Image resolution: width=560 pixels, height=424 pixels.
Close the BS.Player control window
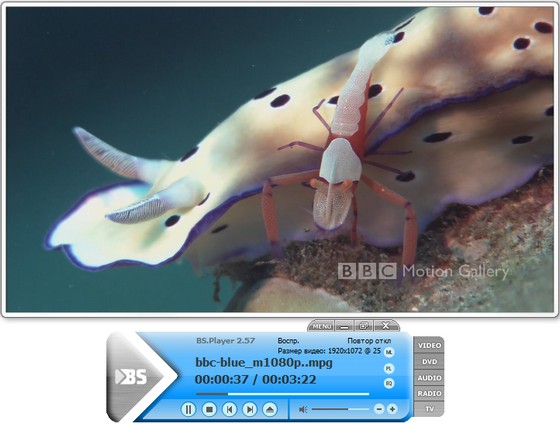(386, 326)
